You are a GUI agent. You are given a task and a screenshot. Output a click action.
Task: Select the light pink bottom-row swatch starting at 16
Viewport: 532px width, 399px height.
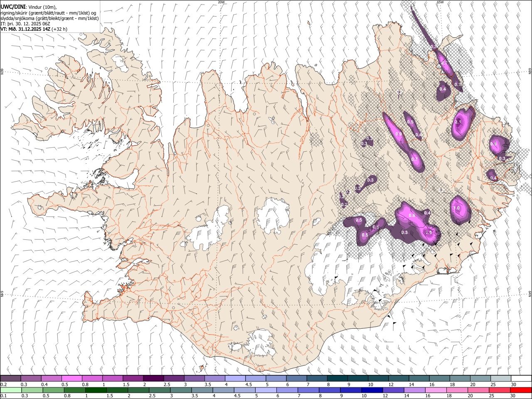435,390
